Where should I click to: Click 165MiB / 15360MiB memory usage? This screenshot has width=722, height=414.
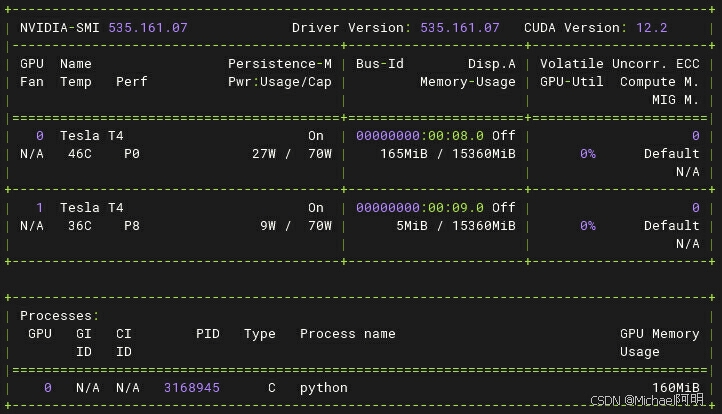448,154
